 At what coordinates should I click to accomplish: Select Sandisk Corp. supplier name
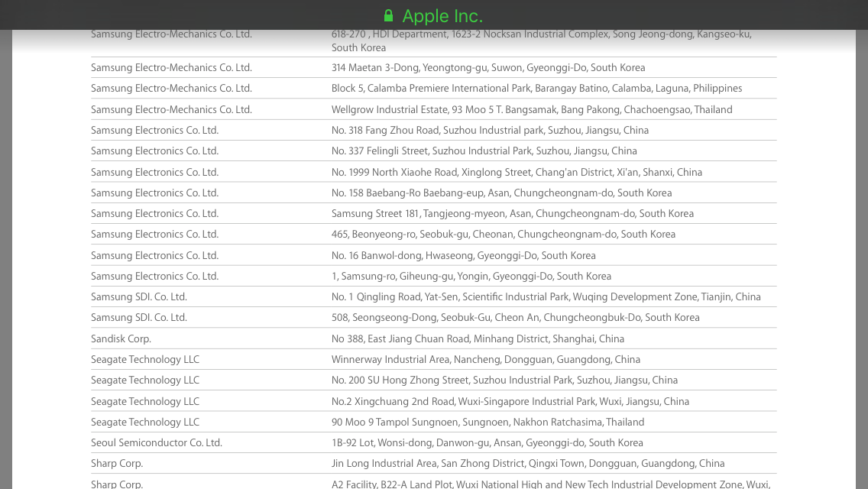pyautogui.click(x=121, y=339)
